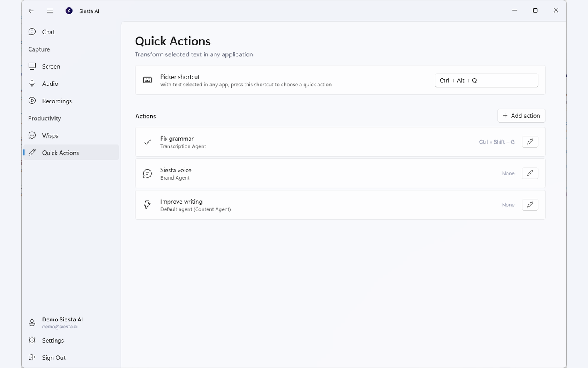The height and width of the screenshot is (368, 588).
Task: Click the chat bubble icon beside Siesta voice
Action: click(x=147, y=173)
